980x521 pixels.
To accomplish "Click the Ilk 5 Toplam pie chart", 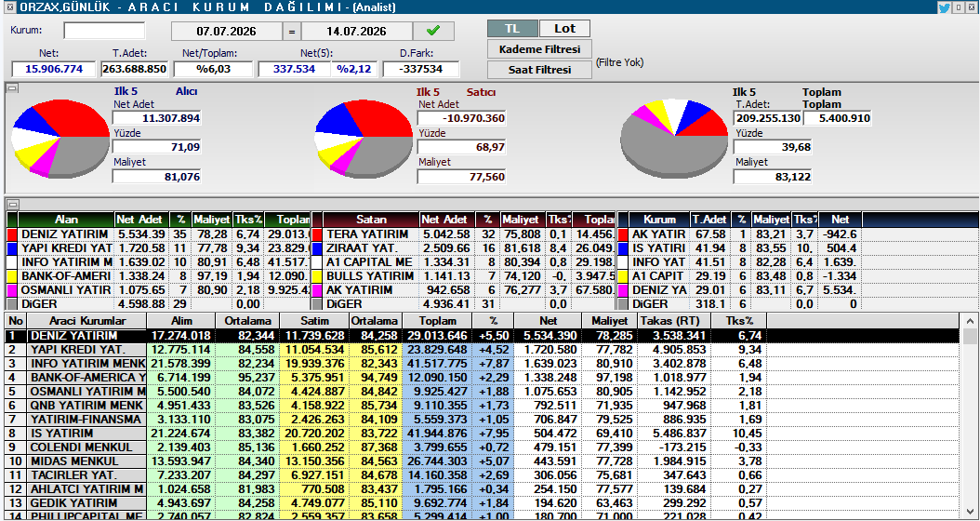I will point(674,139).
